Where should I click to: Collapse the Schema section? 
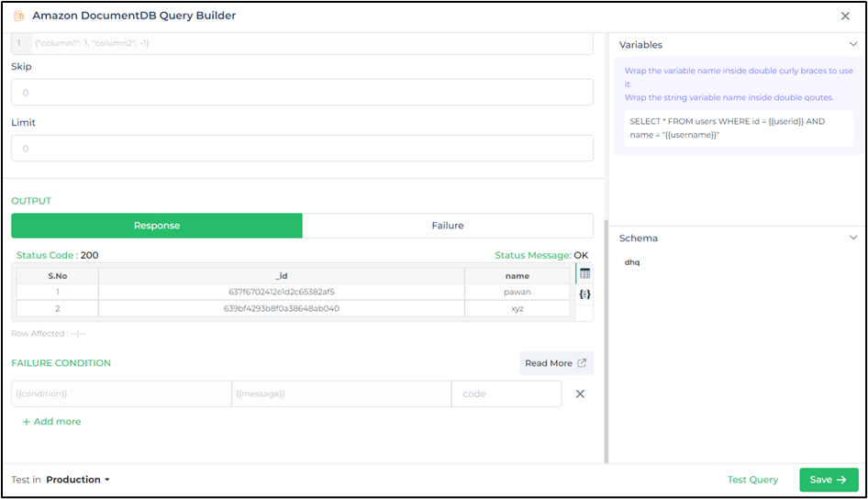pos(852,238)
